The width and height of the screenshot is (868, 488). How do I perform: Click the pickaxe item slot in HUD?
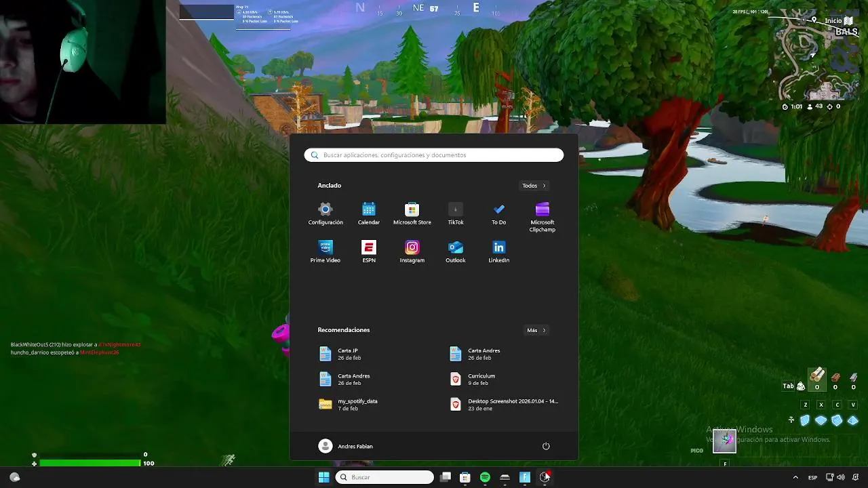pyautogui.click(x=724, y=441)
